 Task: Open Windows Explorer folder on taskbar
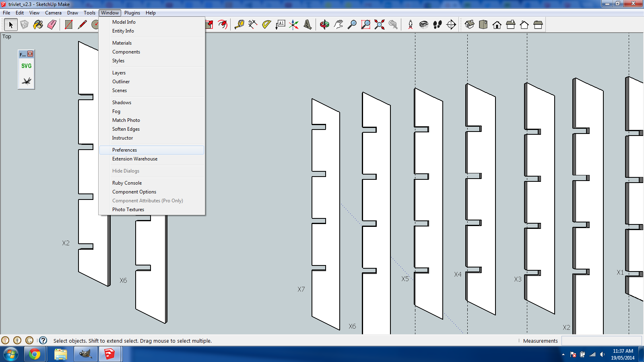(60, 354)
